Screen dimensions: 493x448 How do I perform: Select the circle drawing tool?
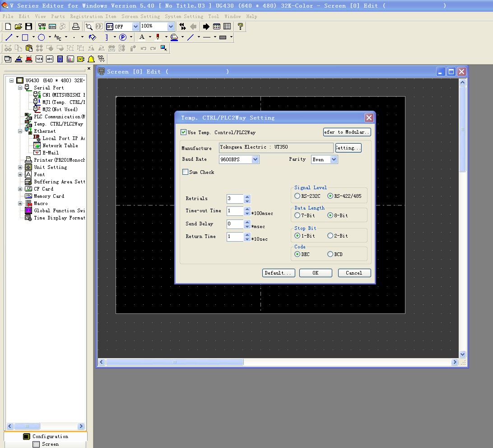coord(41,37)
